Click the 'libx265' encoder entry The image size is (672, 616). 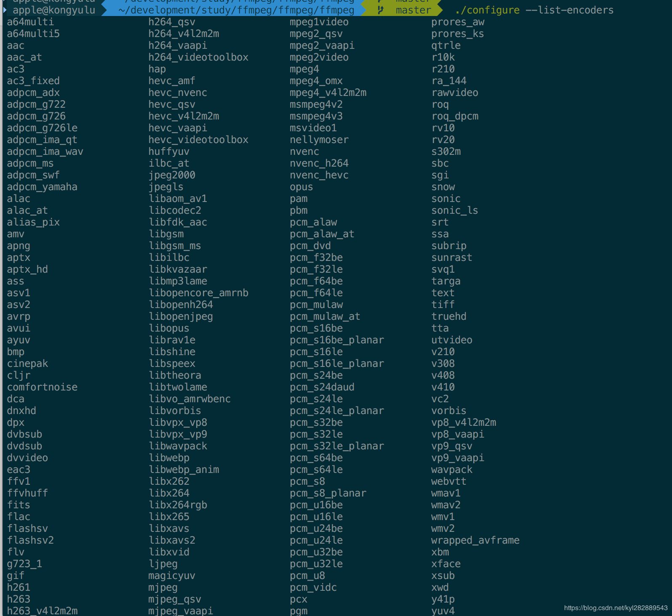coord(169,517)
